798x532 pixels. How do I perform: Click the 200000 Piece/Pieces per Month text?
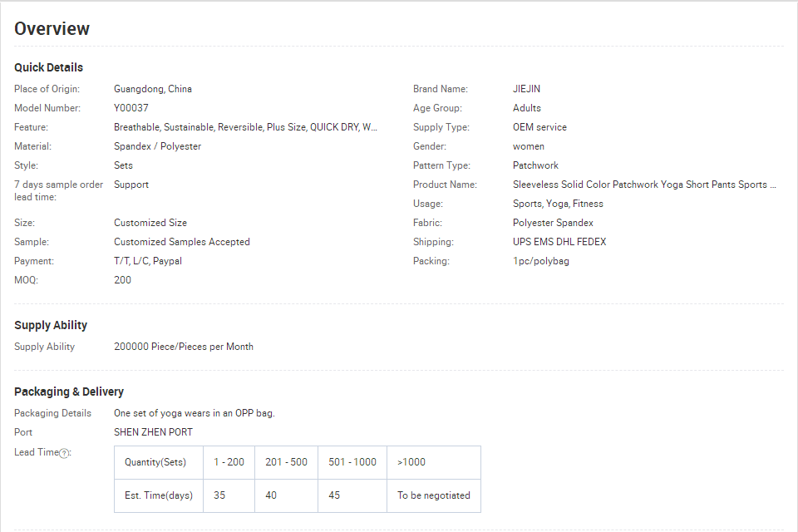click(x=183, y=347)
